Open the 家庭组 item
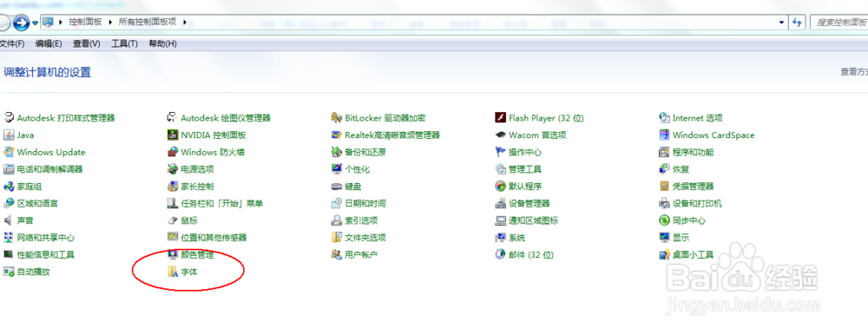The width and height of the screenshot is (868, 335). (30, 186)
